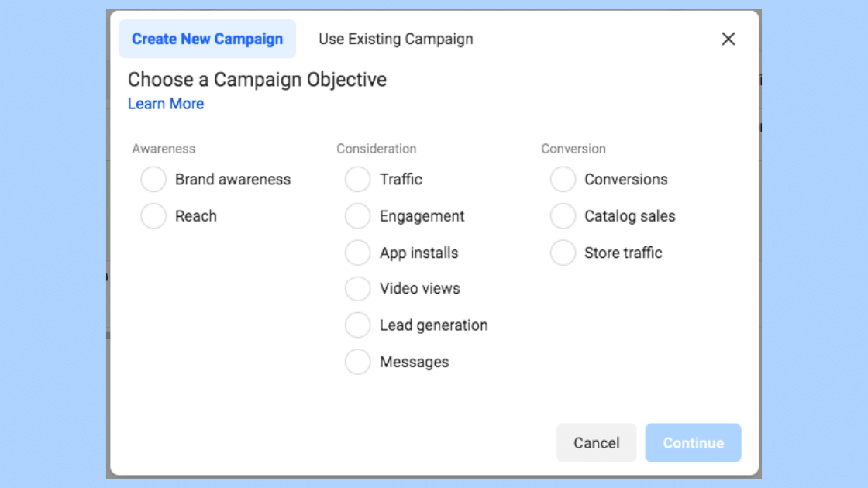Click the Cancel button
868x488 pixels.
click(596, 442)
